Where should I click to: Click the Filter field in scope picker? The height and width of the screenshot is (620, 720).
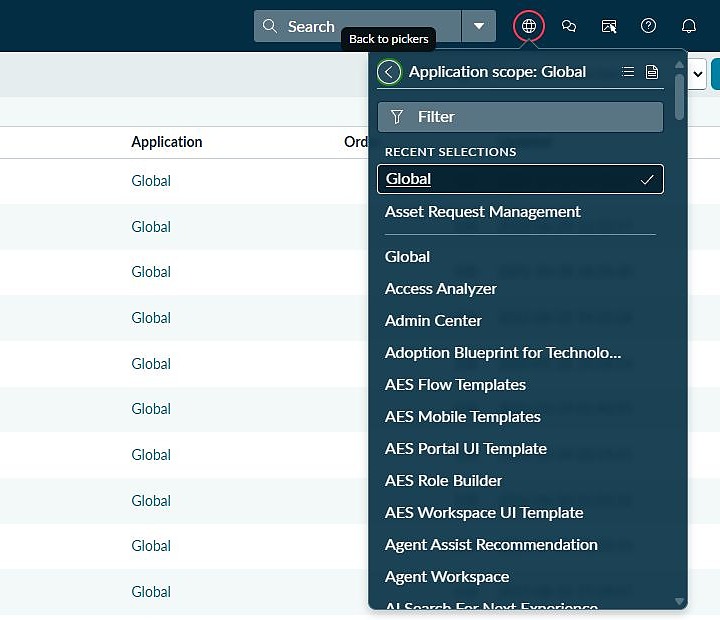tap(520, 117)
